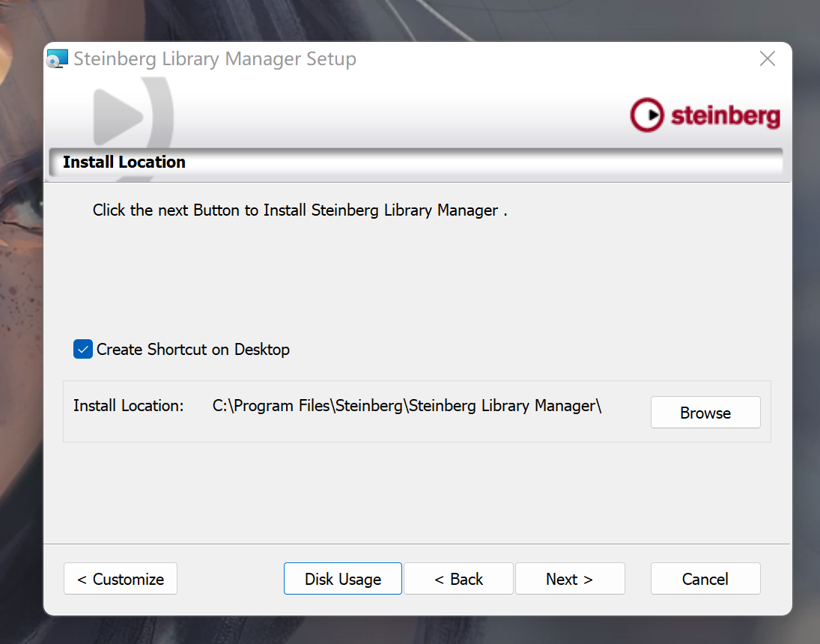Go to the Customize options
Image resolution: width=820 pixels, height=644 pixels.
tap(121, 579)
